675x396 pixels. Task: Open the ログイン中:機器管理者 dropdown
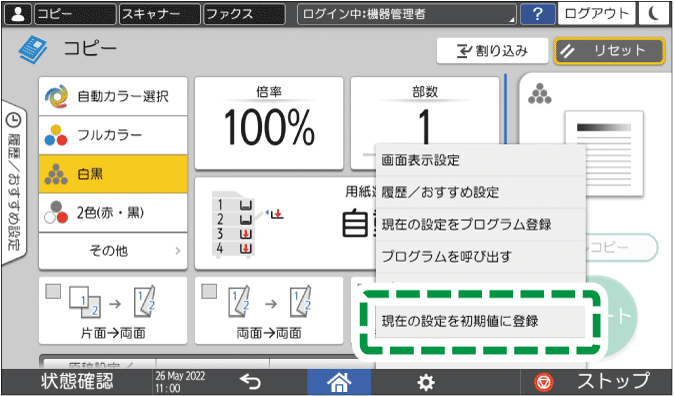tap(407, 14)
